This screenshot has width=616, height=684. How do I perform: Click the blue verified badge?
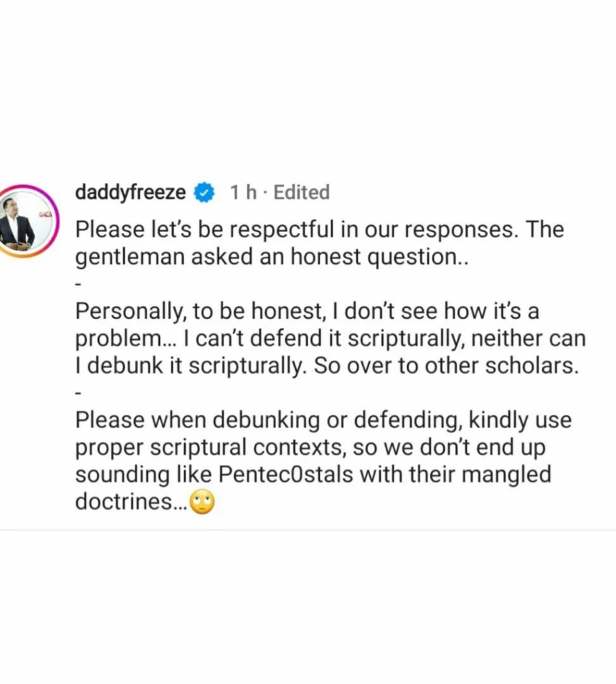[x=203, y=193]
